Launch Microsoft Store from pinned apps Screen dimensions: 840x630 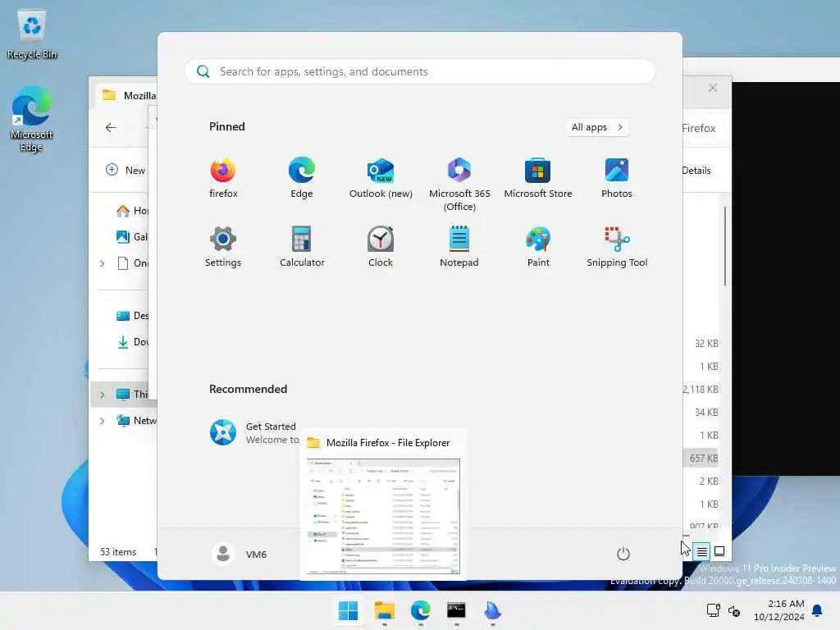tap(538, 178)
